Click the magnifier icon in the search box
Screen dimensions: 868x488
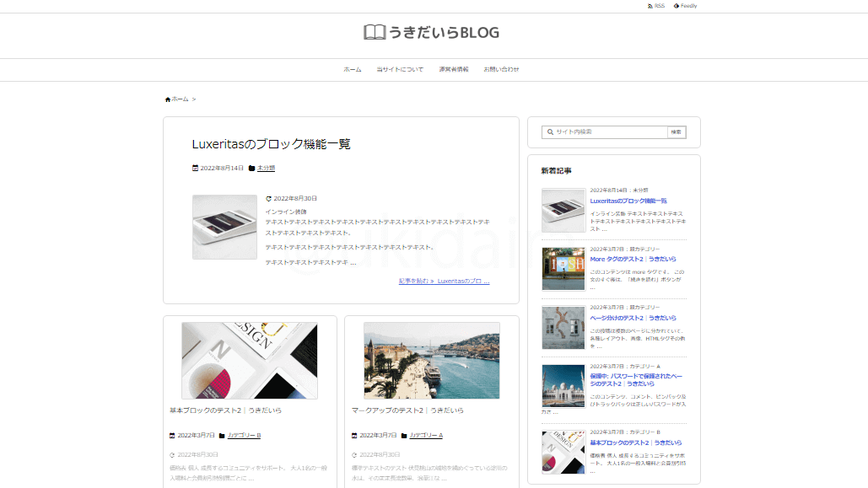550,132
